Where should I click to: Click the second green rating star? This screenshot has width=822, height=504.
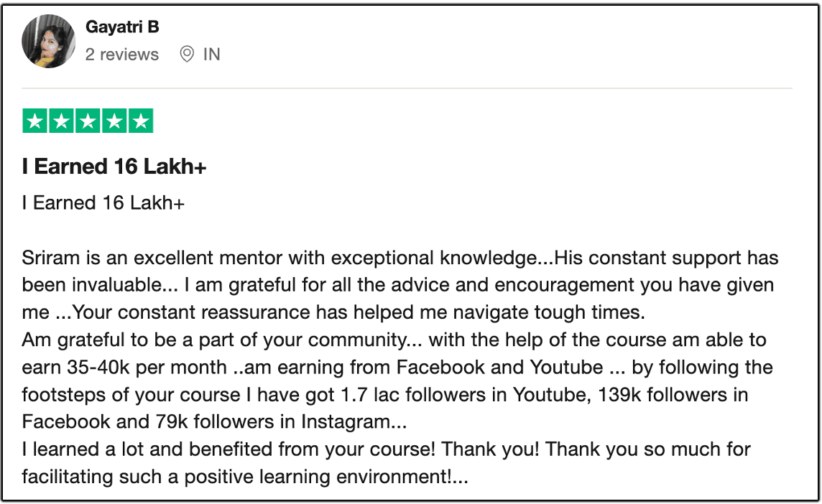pos(62,121)
